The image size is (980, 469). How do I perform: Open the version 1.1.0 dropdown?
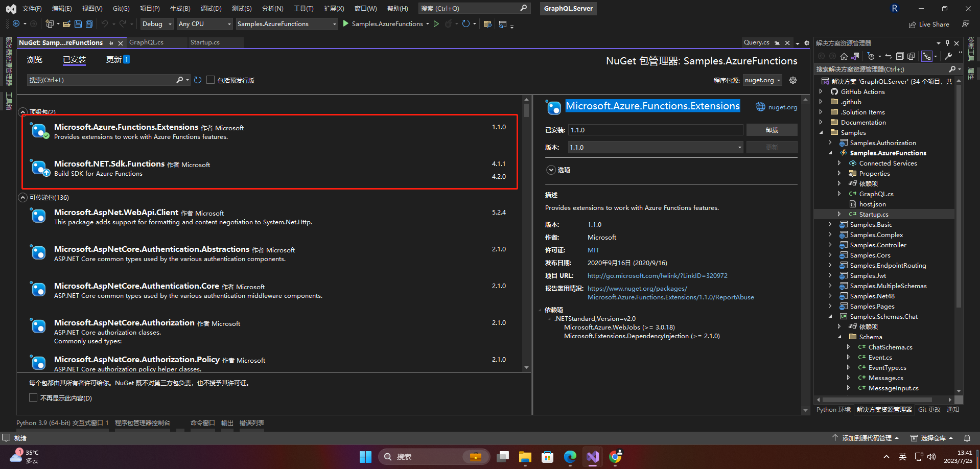(656, 147)
